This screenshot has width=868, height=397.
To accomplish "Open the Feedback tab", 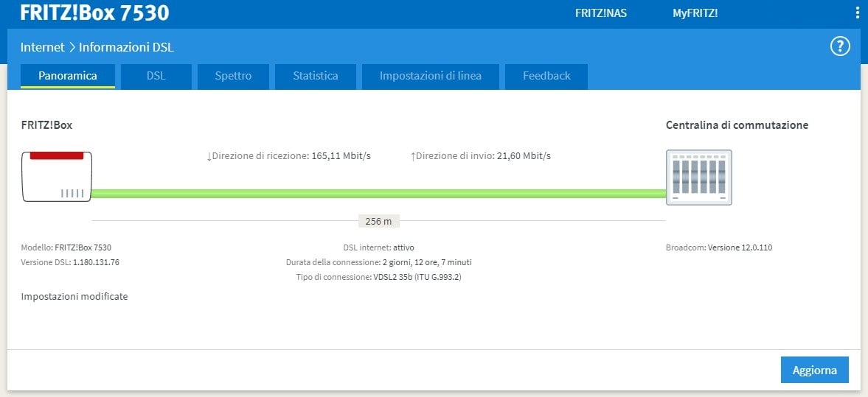I will [x=546, y=77].
